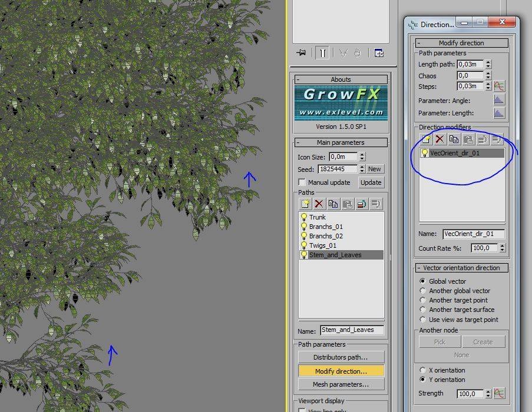Screen dimensions: 532x412
Task: Click remove modifier trash icon
Action: (358, 53)
